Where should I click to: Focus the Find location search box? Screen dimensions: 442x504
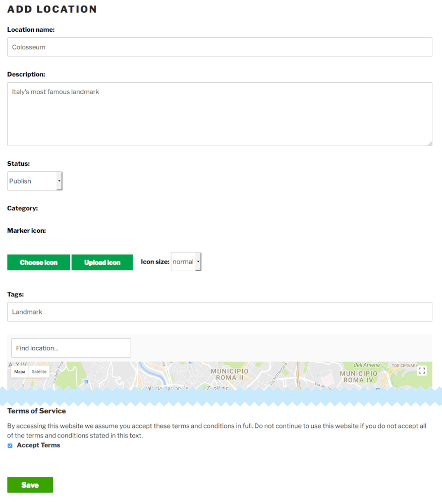[x=71, y=348]
